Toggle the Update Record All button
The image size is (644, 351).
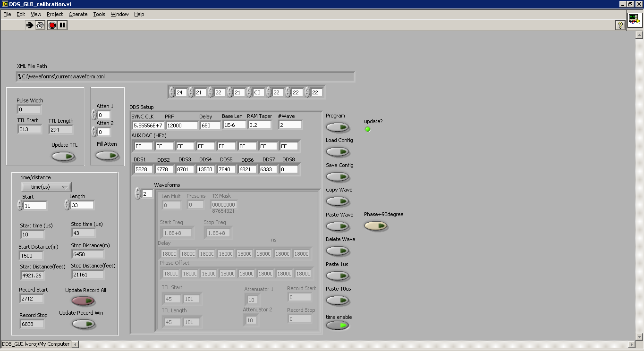(83, 301)
